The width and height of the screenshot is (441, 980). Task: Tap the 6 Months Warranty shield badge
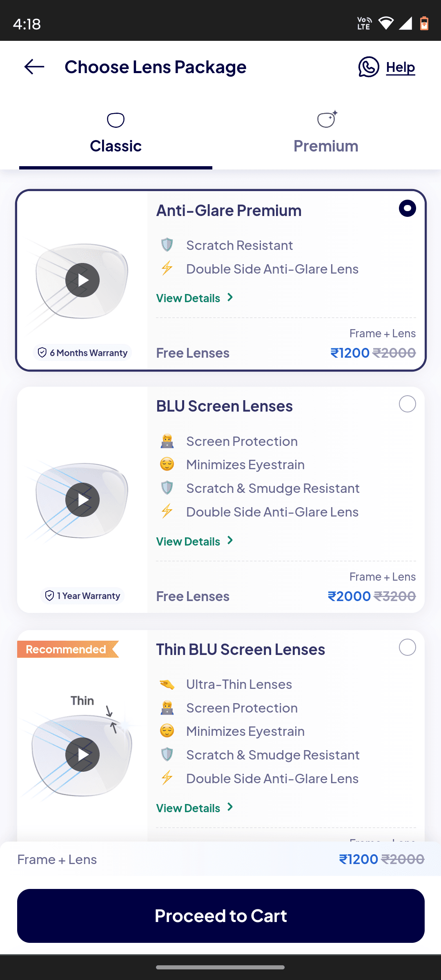(x=42, y=352)
